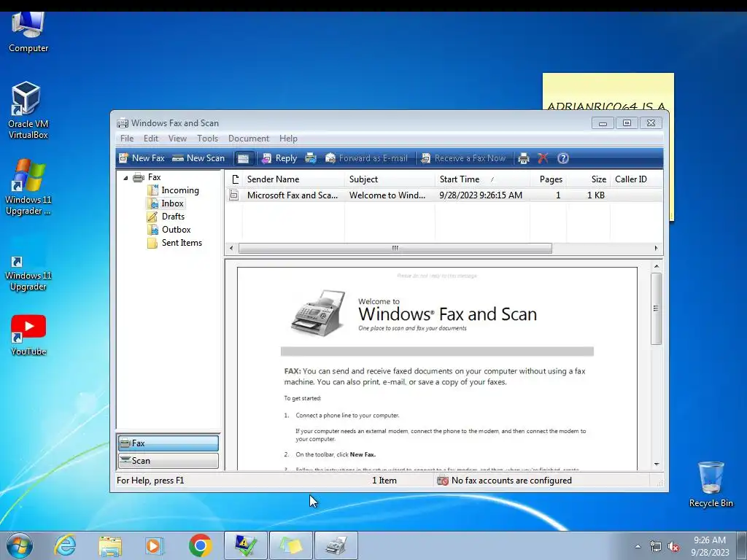The height and width of the screenshot is (560, 747).
Task: Collapse the Fax tree node arrow
Action: (x=125, y=178)
